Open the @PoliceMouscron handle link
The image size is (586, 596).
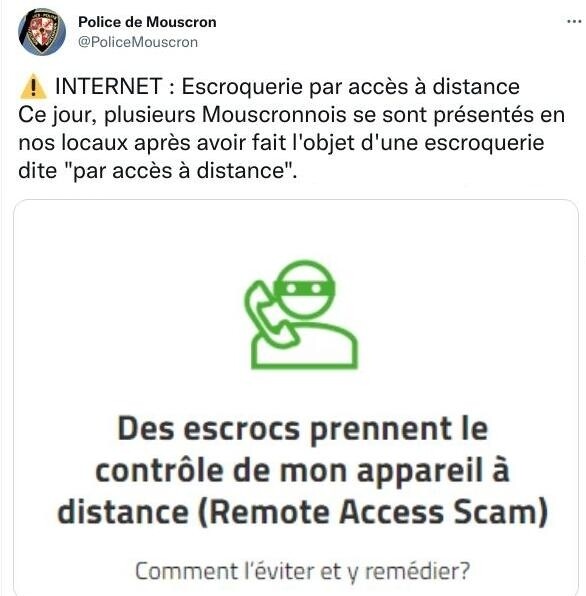138,42
